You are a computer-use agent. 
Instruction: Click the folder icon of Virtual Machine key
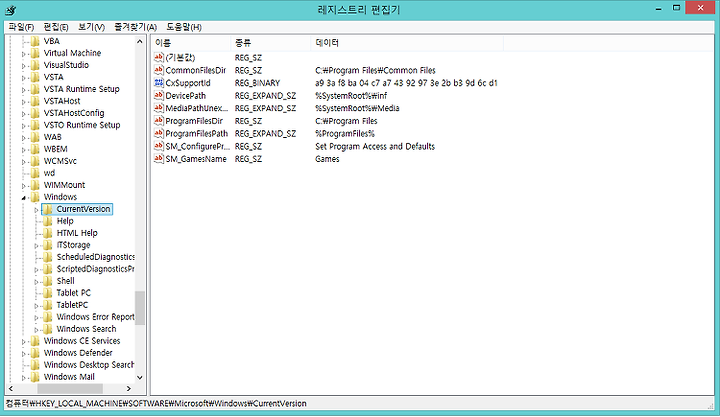pyautogui.click(x=35, y=53)
